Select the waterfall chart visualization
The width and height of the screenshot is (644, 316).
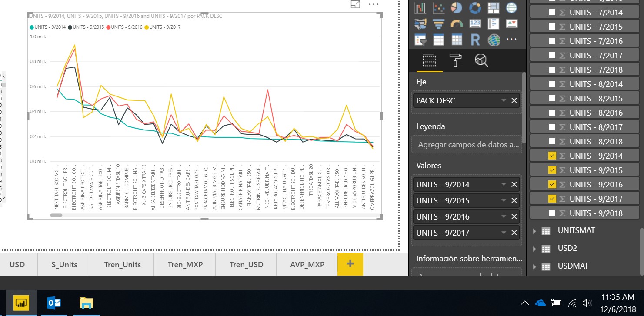click(420, 8)
